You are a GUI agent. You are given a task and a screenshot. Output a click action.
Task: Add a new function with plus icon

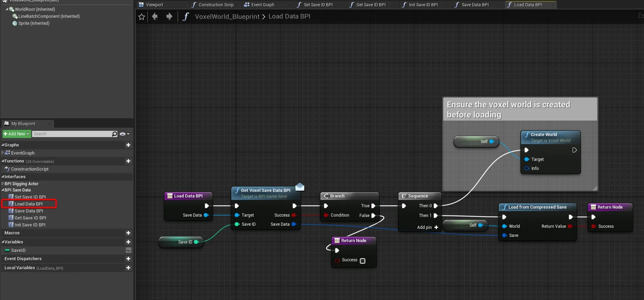(128, 161)
